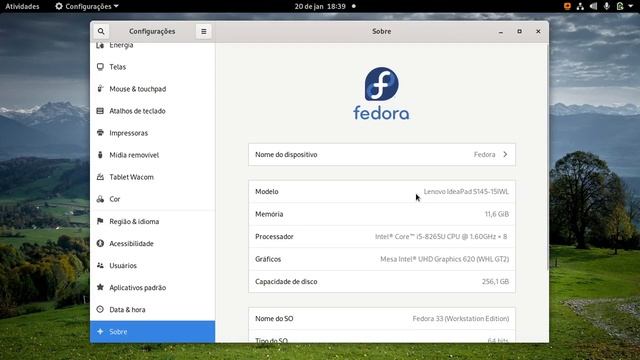Screen dimensions: 640x360
Task: Click the Sobre panel scrollbar
Action: point(547,157)
